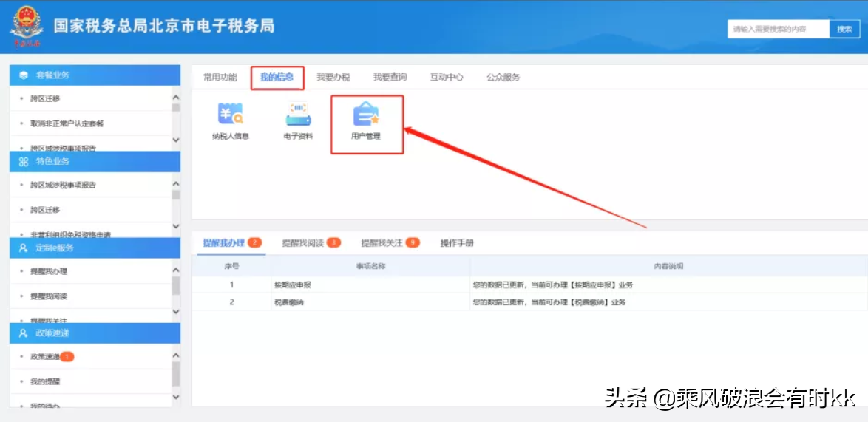Click the 特色业务 panel header icon

click(x=23, y=162)
